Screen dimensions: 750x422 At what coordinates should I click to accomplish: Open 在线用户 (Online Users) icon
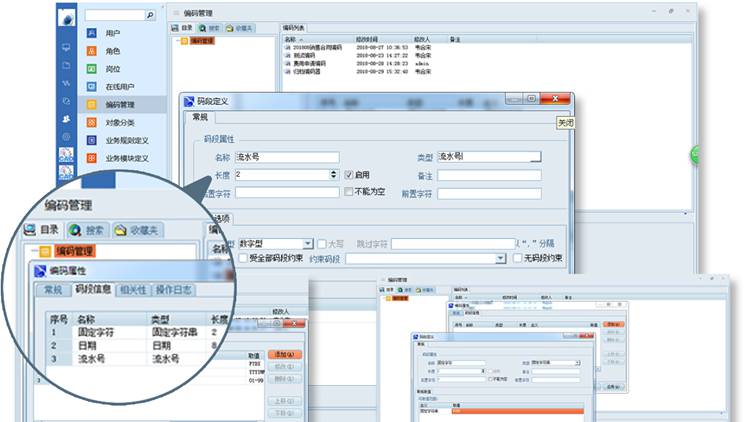[x=92, y=87]
